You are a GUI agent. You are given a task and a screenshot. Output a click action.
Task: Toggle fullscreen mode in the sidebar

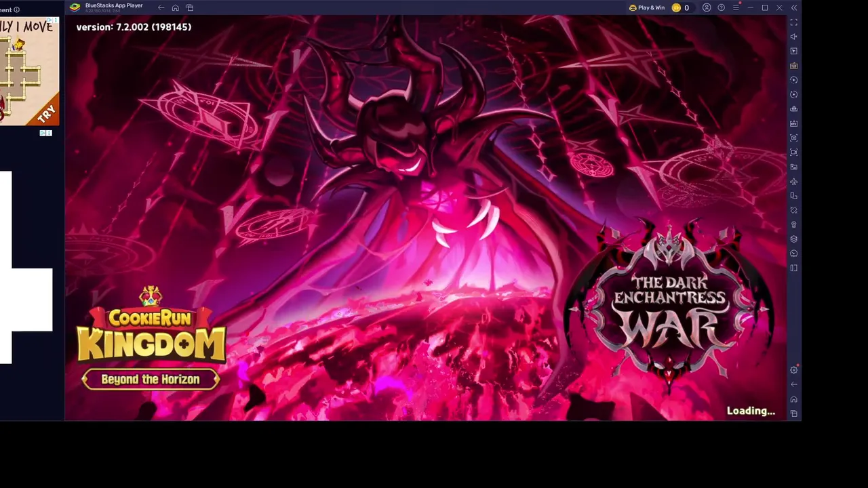click(794, 22)
